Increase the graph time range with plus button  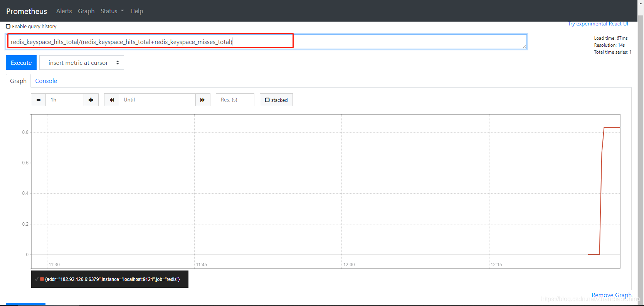pos(91,100)
